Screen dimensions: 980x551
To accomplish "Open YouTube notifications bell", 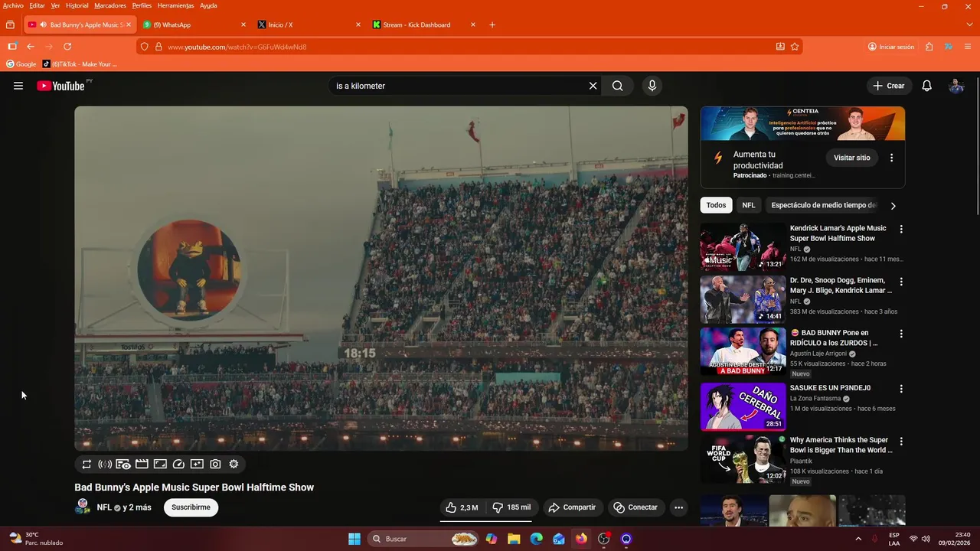I will coord(926,86).
